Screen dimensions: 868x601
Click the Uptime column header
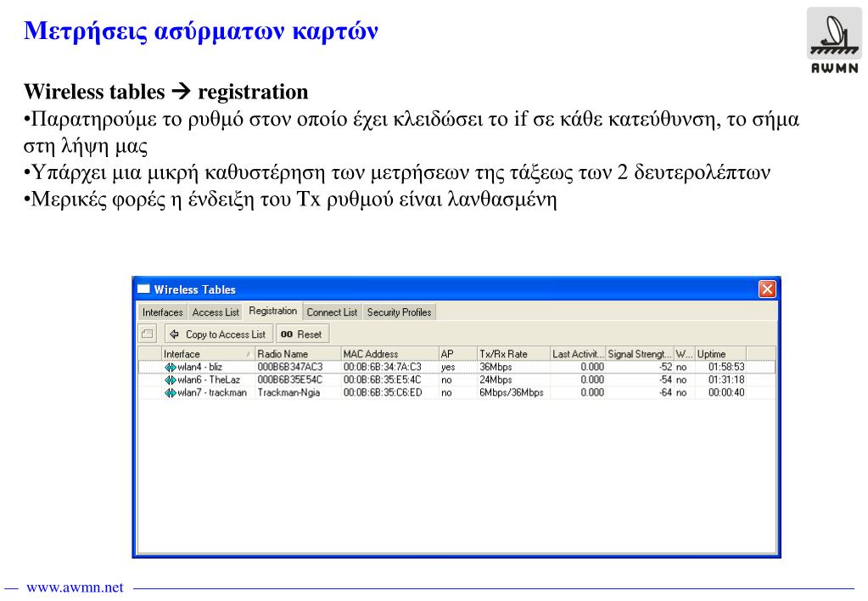[x=720, y=353]
